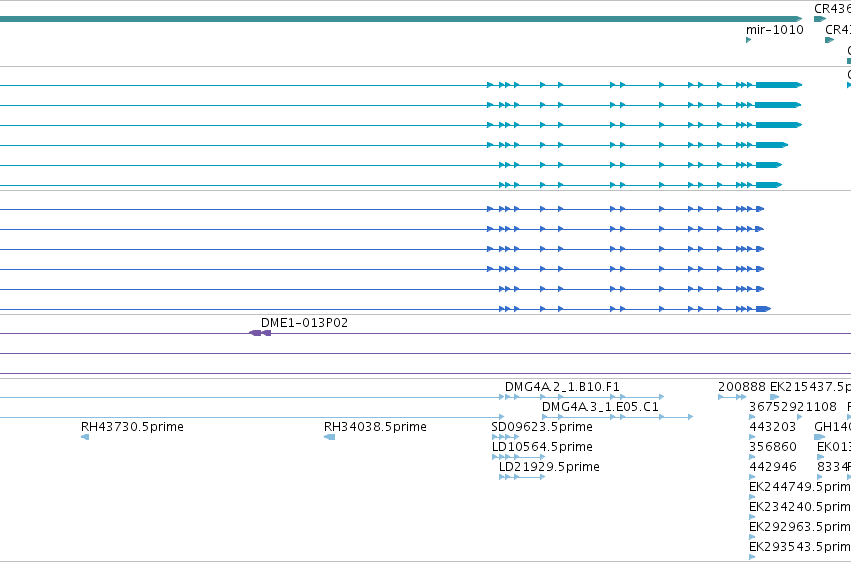Open the EK234240.5prime EST label

[799, 507]
